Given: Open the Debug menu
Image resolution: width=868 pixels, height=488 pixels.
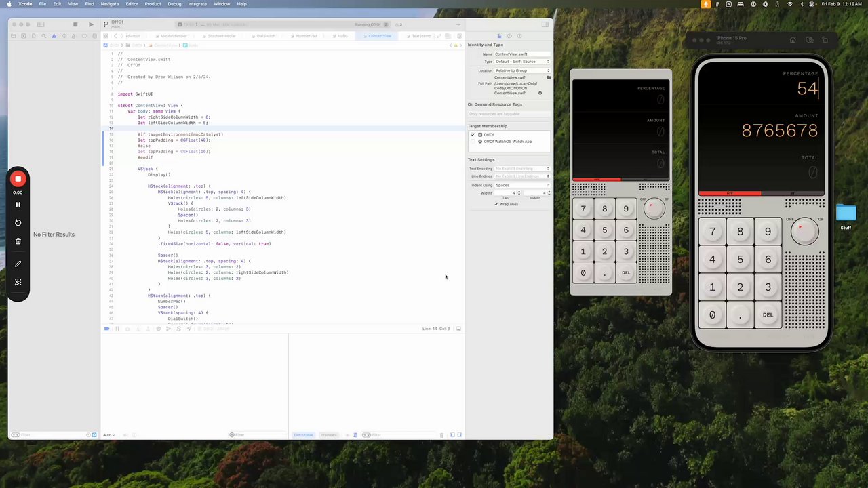Looking at the screenshot, I should point(174,4).
